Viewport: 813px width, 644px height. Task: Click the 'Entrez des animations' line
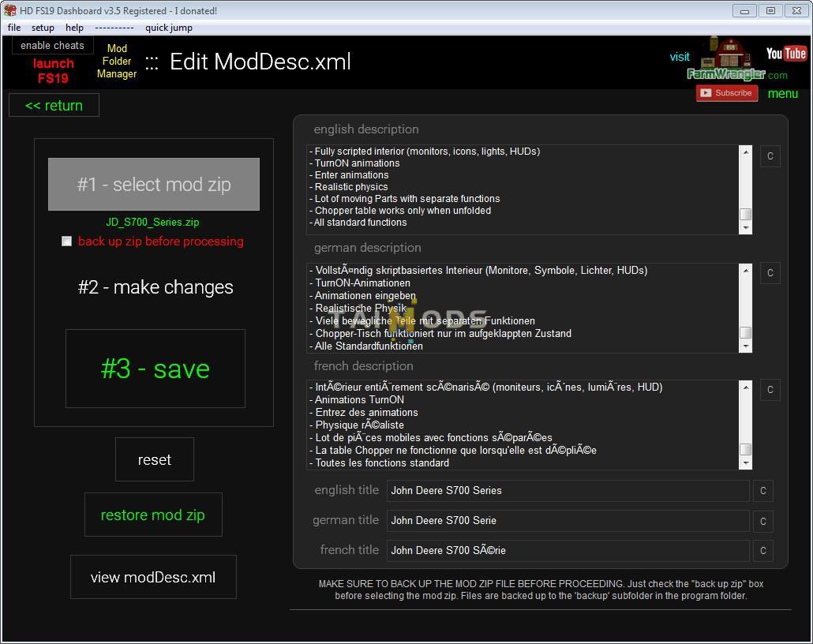pos(363,413)
